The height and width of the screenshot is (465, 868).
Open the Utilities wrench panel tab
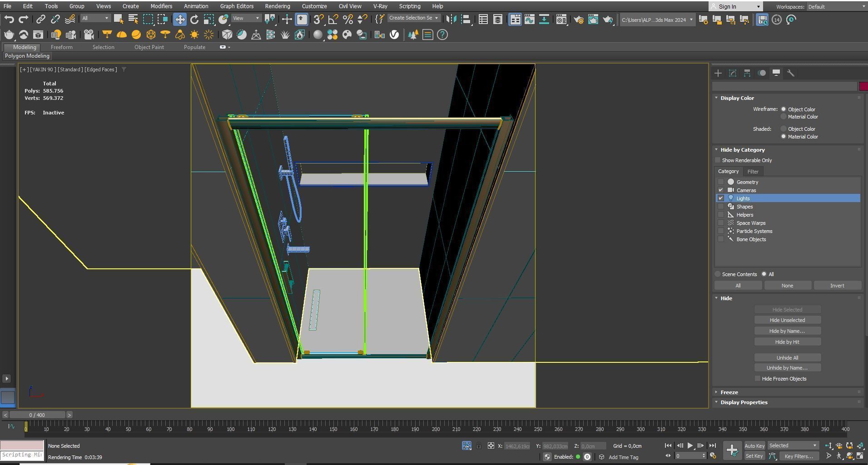[791, 73]
